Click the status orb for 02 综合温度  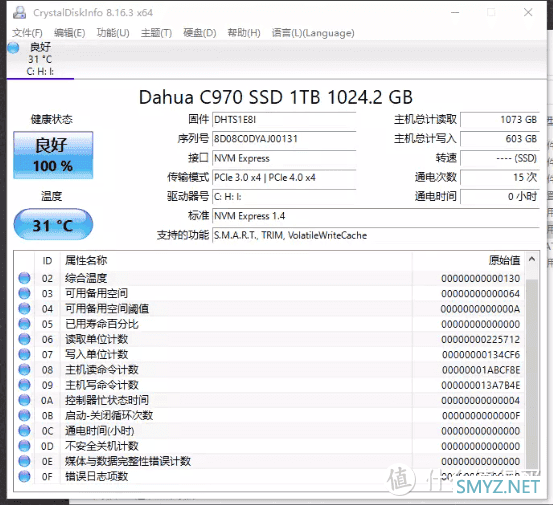coord(24,278)
